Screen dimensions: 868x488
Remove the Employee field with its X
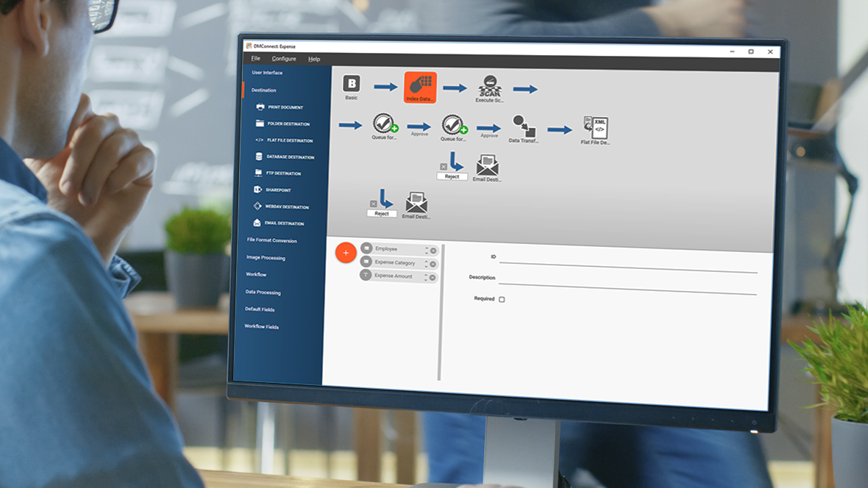433,251
